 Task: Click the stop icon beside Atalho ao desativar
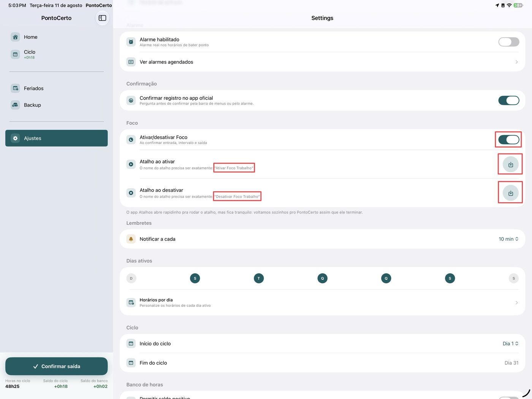[x=131, y=193]
